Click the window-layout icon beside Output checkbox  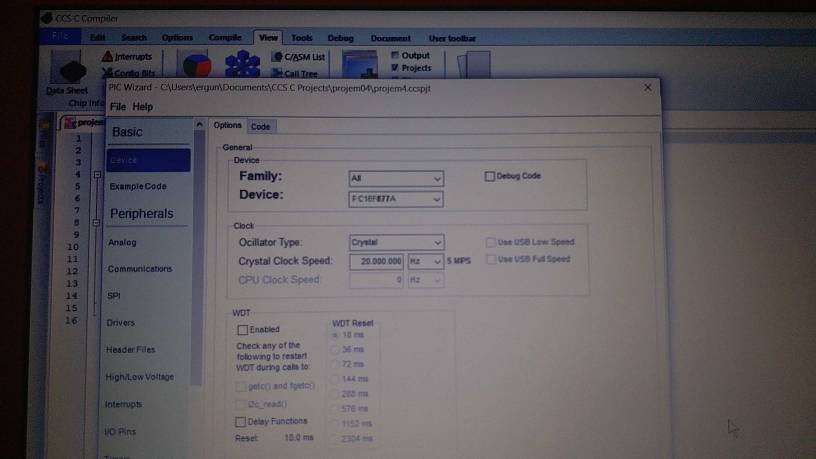(x=360, y=65)
